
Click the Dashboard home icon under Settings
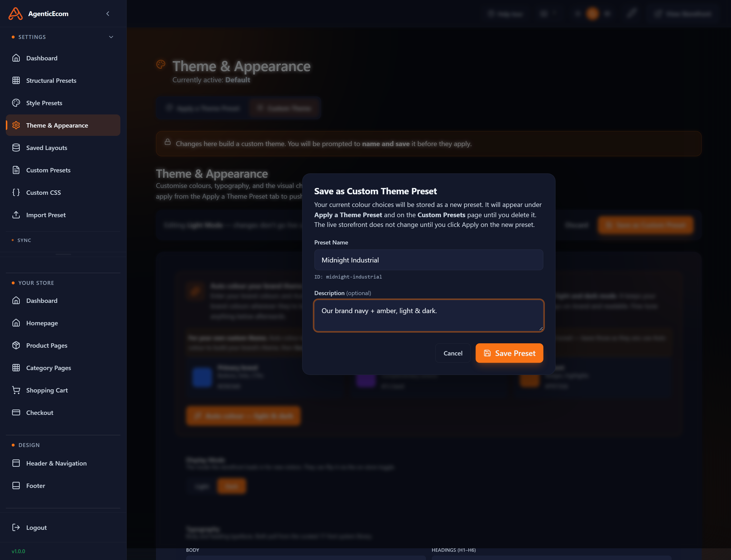pos(16,58)
